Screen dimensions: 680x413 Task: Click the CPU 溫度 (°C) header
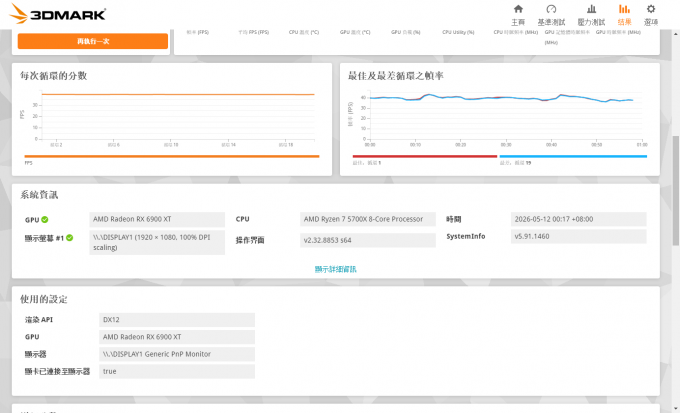pos(304,33)
